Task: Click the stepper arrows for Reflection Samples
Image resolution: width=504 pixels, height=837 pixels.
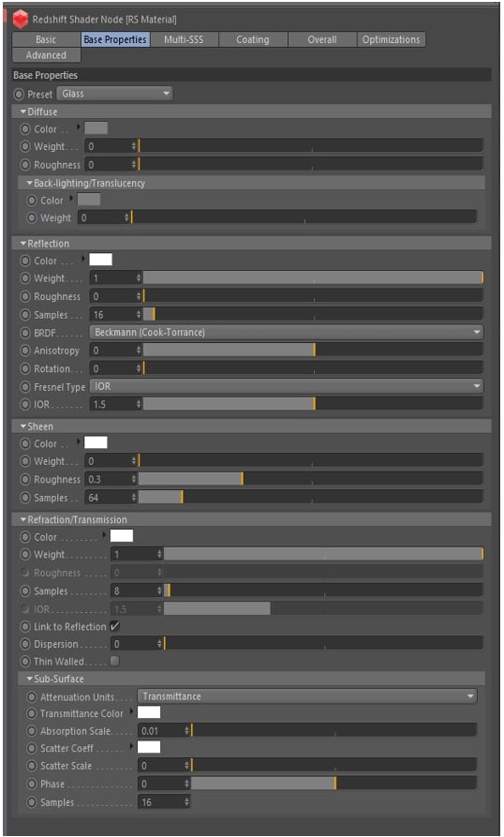Action: (139, 314)
